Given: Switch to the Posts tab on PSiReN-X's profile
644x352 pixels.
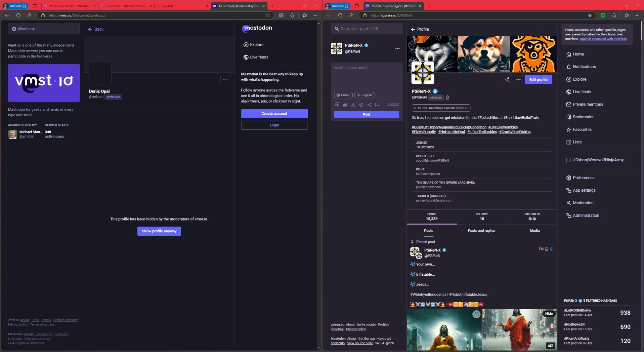Looking at the screenshot, I should 429,231.
